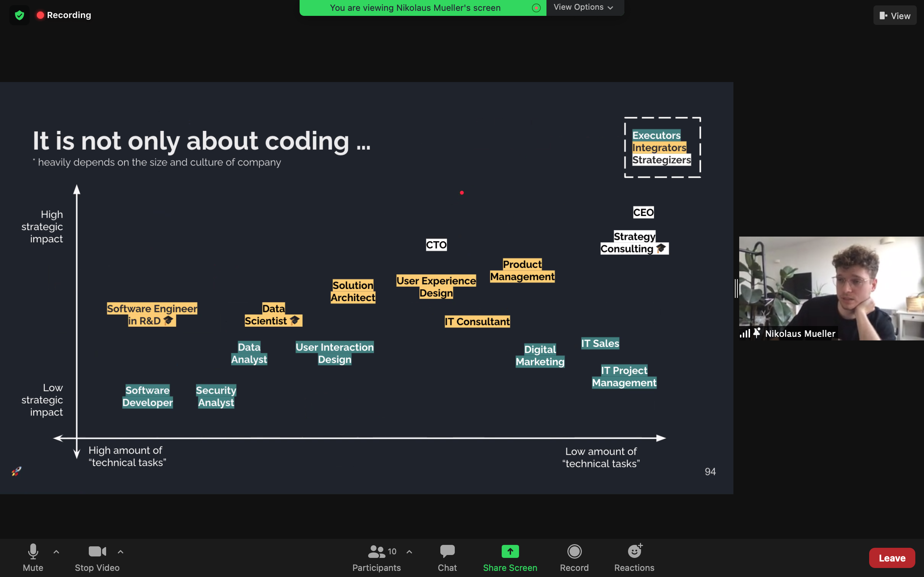Click the green Share Screen icon
The height and width of the screenshot is (577, 924).
coord(510,551)
